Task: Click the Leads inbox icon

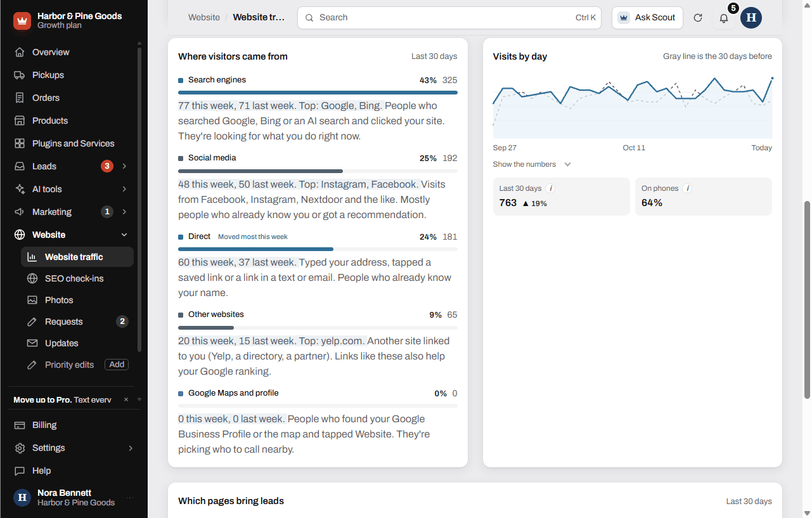Action: (x=20, y=166)
